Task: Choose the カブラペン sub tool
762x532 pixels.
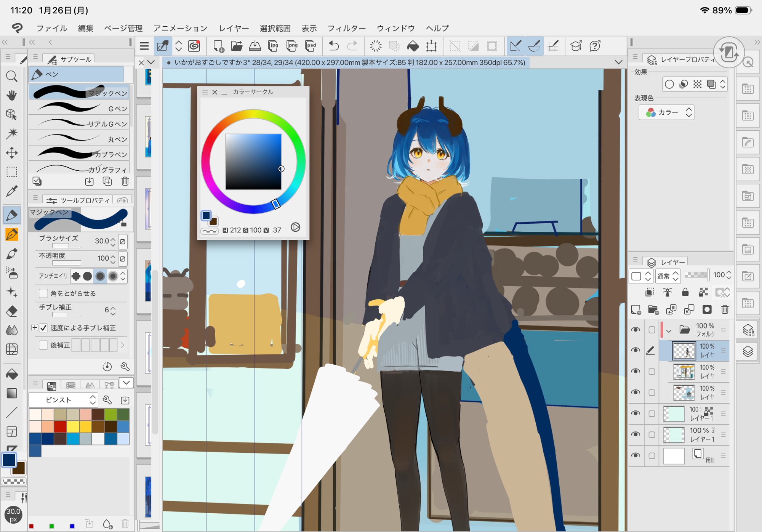Action: coord(79,154)
